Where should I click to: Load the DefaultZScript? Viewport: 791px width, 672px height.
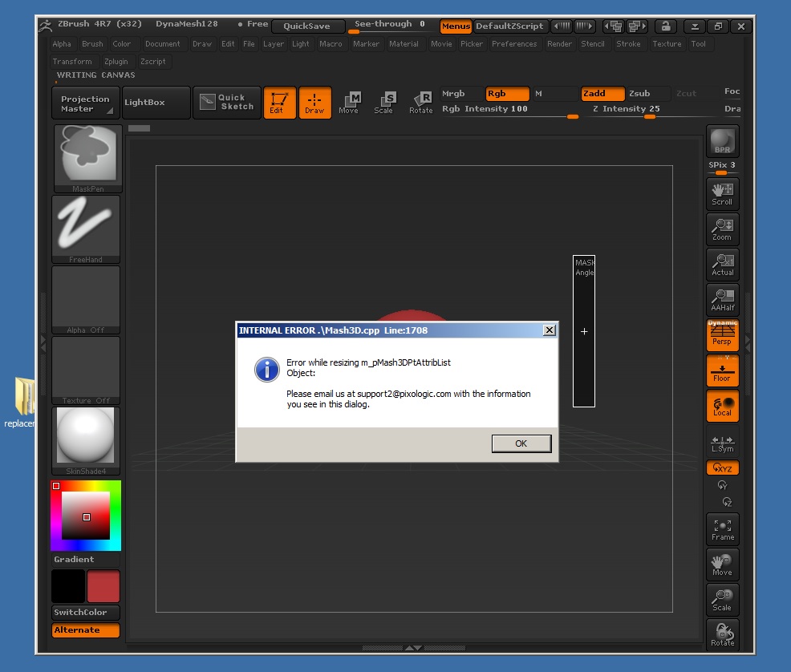click(510, 26)
